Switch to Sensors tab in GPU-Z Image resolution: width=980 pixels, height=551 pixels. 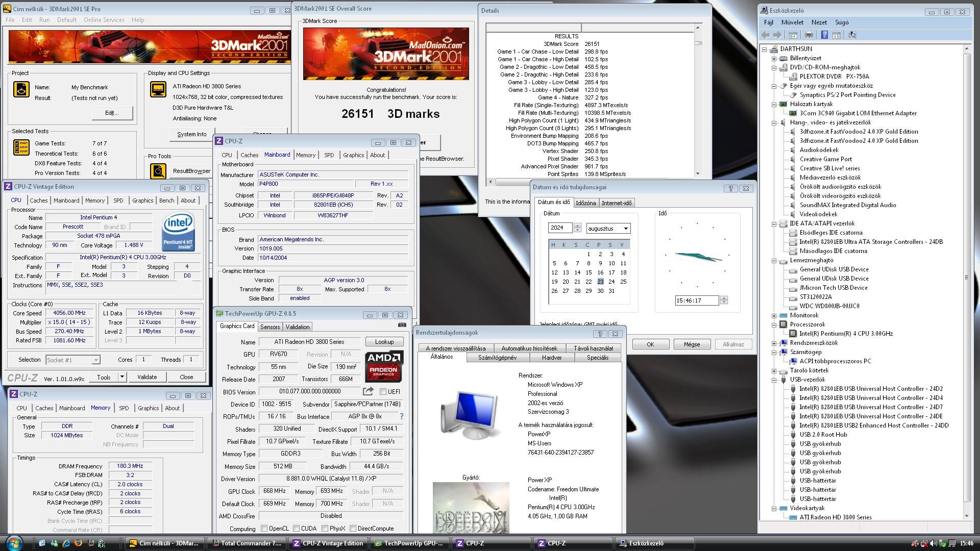[x=269, y=327]
